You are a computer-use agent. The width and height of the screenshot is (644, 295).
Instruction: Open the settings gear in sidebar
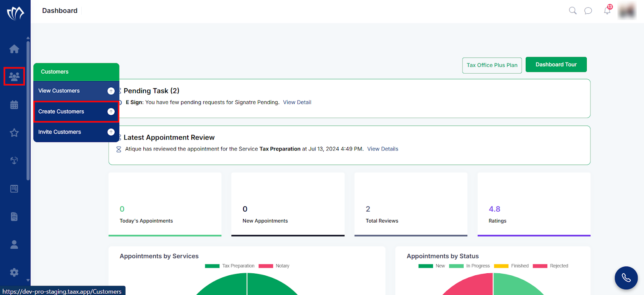tap(14, 272)
